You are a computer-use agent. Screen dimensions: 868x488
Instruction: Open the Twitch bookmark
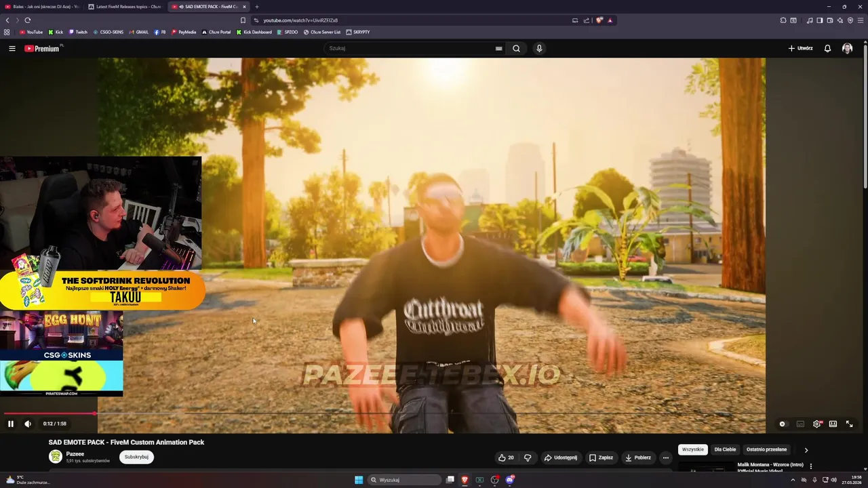click(x=78, y=32)
